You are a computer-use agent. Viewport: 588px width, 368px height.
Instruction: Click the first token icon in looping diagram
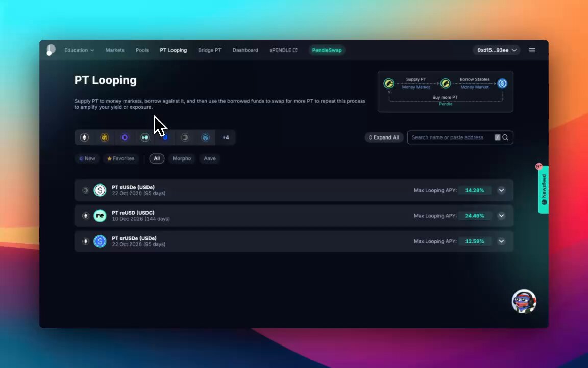388,83
